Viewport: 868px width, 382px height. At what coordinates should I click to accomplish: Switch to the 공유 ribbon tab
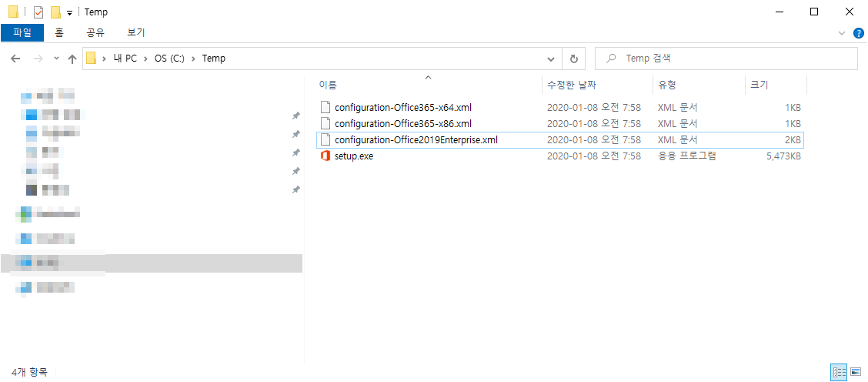pyautogui.click(x=95, y=32)
